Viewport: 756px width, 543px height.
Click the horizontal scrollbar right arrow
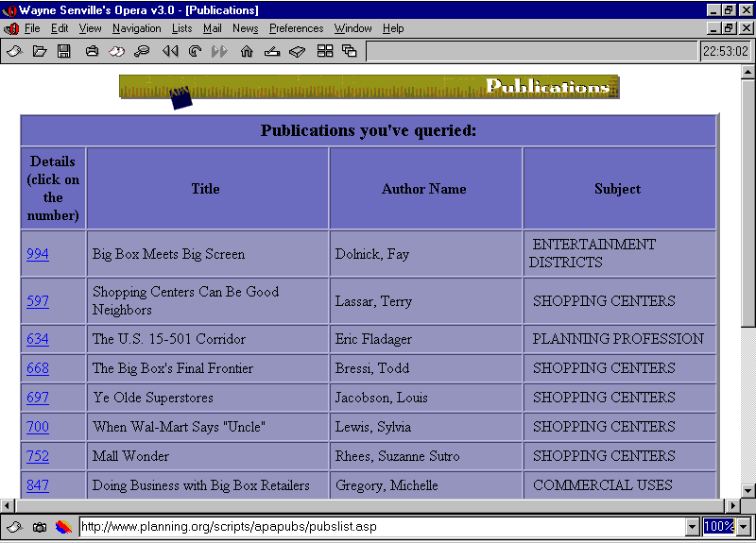point(733,506)
